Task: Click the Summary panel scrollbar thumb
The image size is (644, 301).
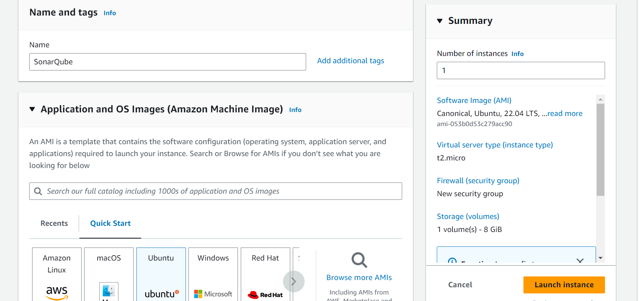Action: click(x=600, y=150)
